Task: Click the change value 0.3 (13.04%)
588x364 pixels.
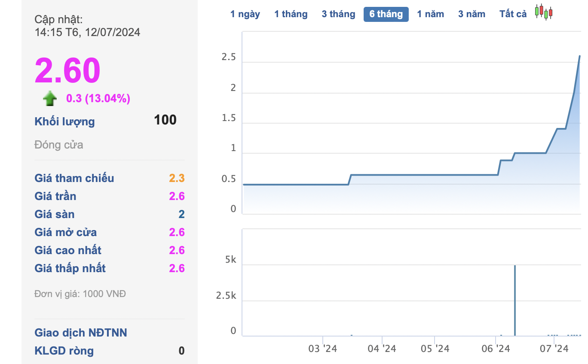Action: point(98,99)
